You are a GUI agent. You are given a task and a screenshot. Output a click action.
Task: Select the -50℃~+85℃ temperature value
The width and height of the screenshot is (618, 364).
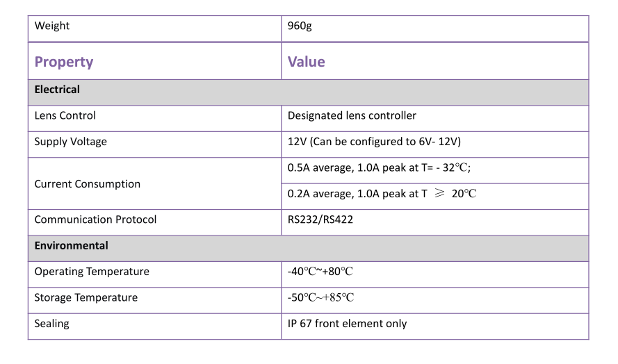pyautogui.click(x=321, y=298)
